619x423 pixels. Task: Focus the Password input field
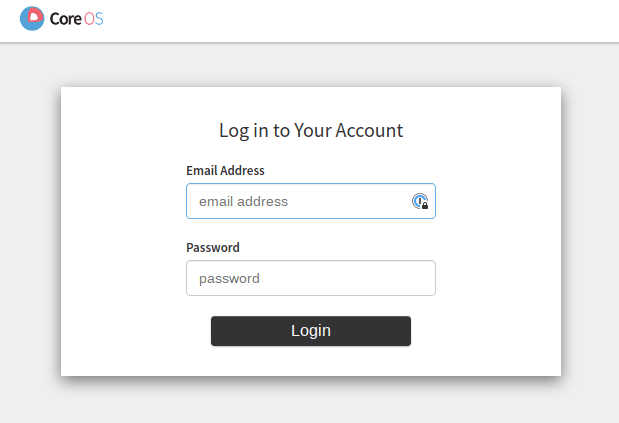311,278
